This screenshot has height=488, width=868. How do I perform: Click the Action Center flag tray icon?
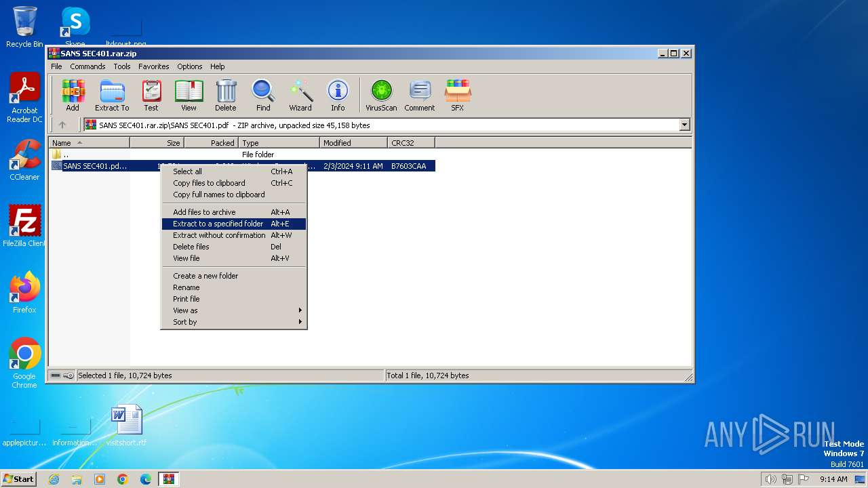click(x=804, y=479)
